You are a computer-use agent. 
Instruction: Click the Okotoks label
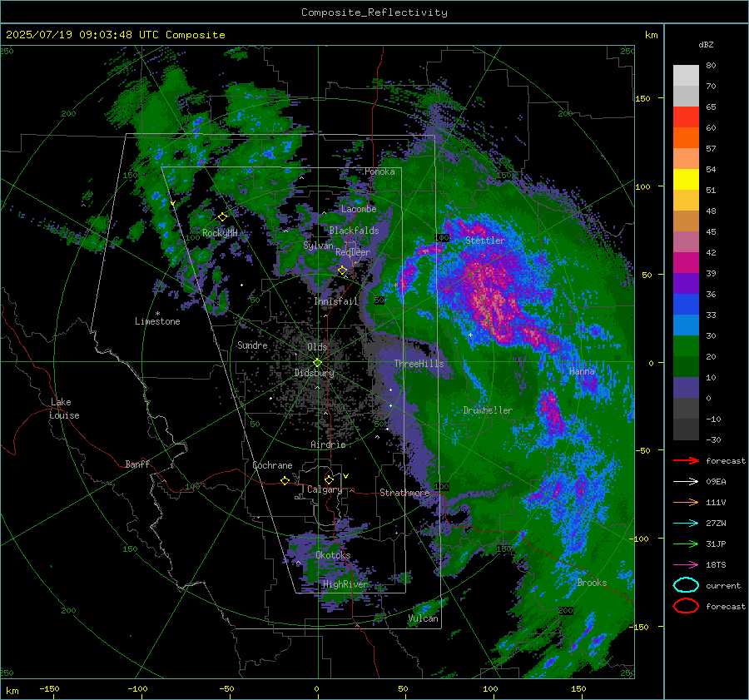[333, 555]
